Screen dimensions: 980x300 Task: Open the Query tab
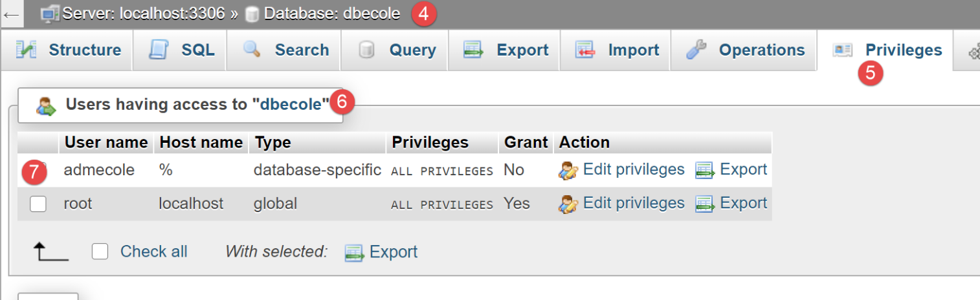pyautogui.click(x=412, y=50)
